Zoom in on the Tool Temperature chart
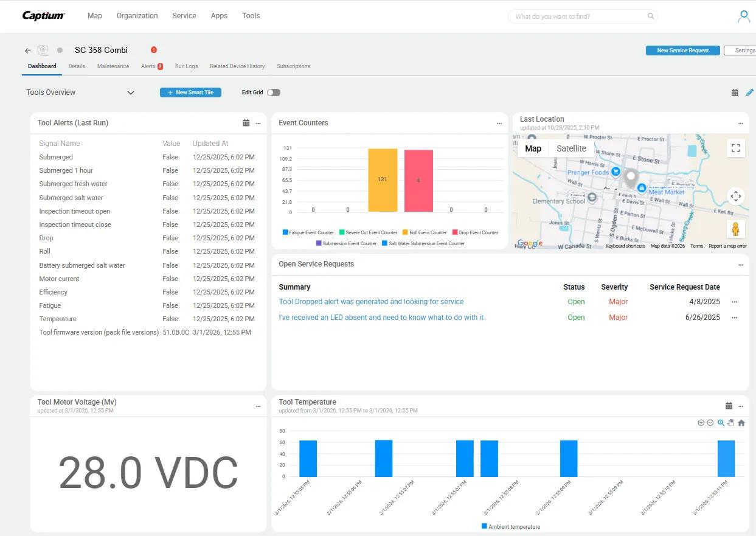This screenshot has width=756, height=536. (x=701, y=423)
